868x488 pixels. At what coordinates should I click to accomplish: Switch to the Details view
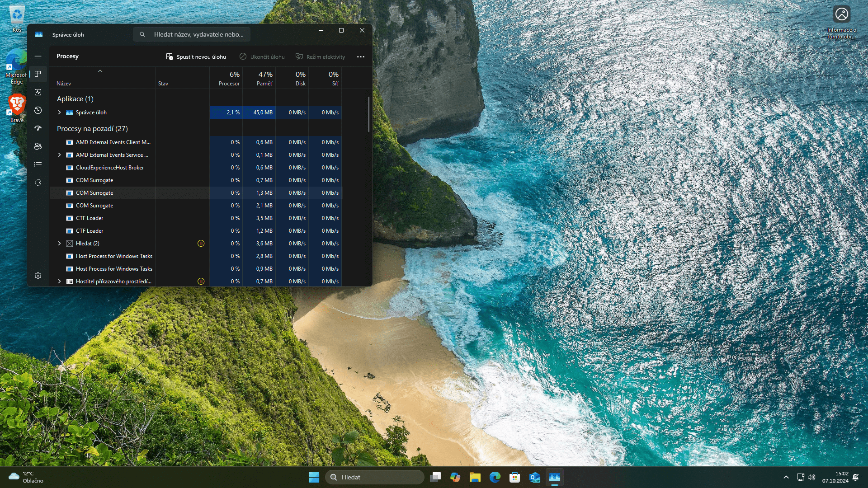pos(38,164)
